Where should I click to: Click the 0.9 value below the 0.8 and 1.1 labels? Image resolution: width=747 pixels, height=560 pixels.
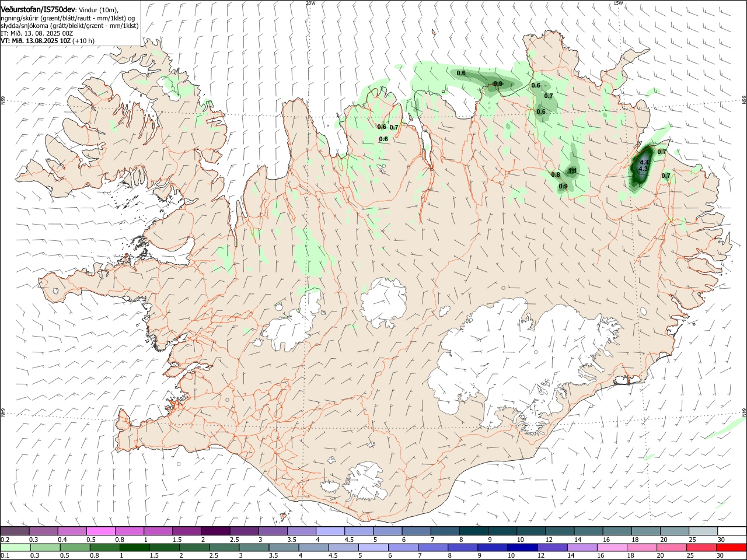pos(563,187)
